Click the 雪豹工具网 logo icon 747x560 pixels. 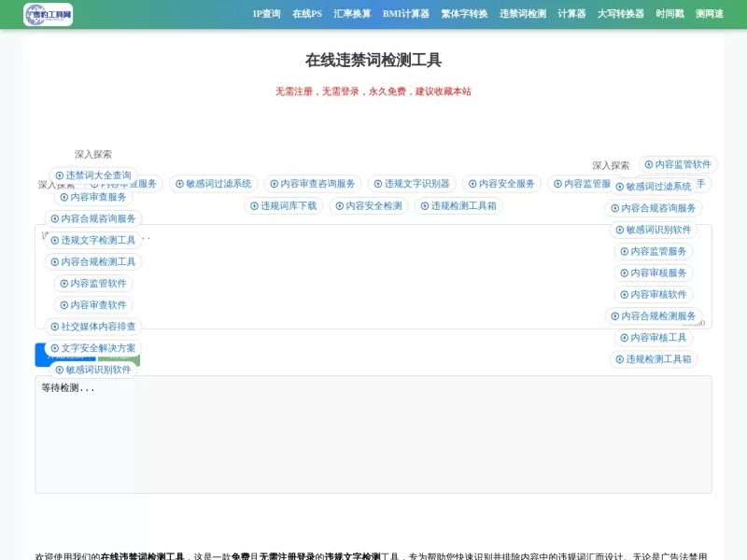[31, 14]
